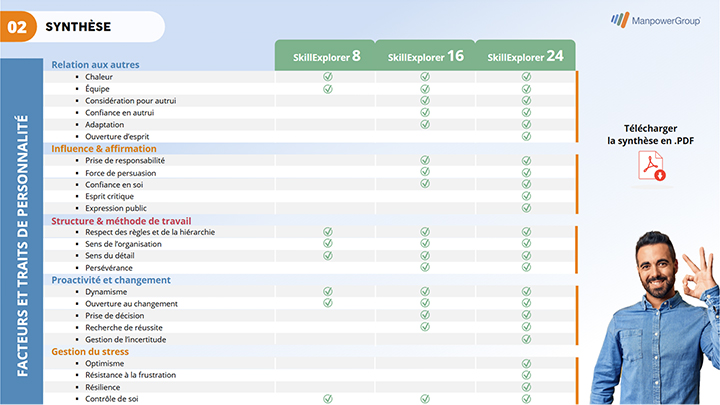Click the Adaptation row label
The width and height of the screenshot is (720, 405).
pos(104,124)
